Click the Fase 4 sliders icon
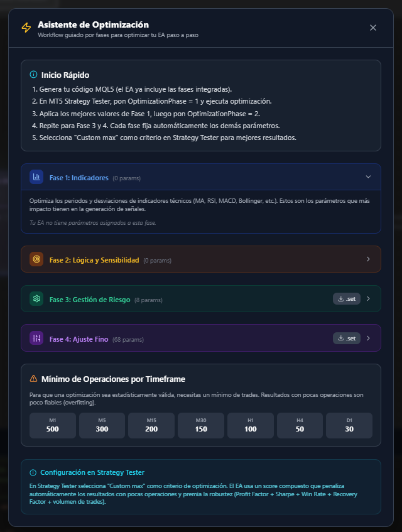This screenshot has height=532, width=402. 36,339
